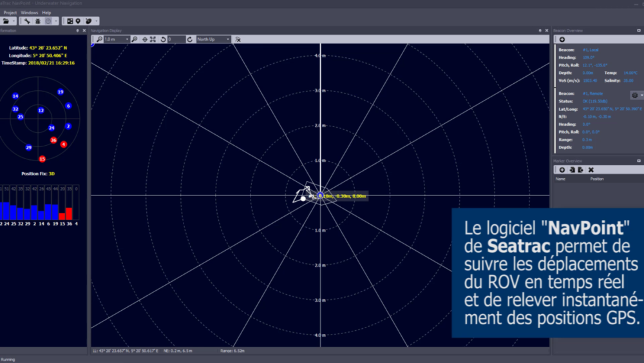Expand the open folder dropdown arrow

14,21
